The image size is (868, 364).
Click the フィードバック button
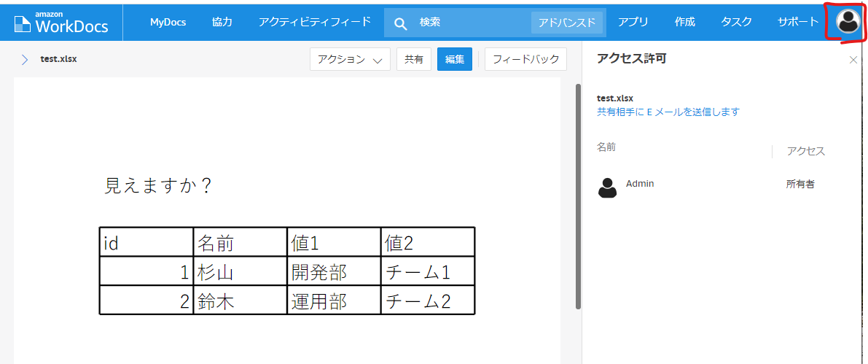tap(525, 59)
